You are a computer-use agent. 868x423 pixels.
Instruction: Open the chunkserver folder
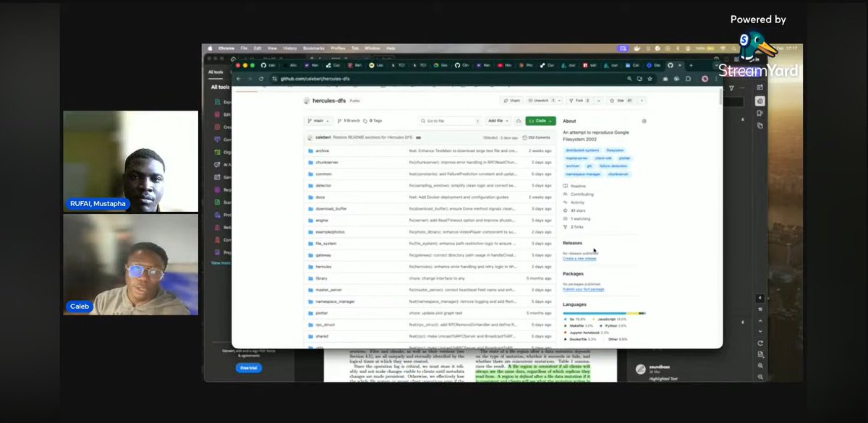point(327,162)
